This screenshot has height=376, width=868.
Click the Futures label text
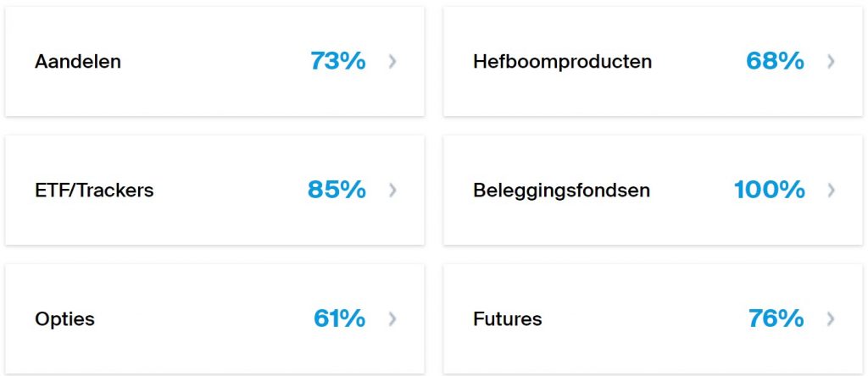point(507,320)
